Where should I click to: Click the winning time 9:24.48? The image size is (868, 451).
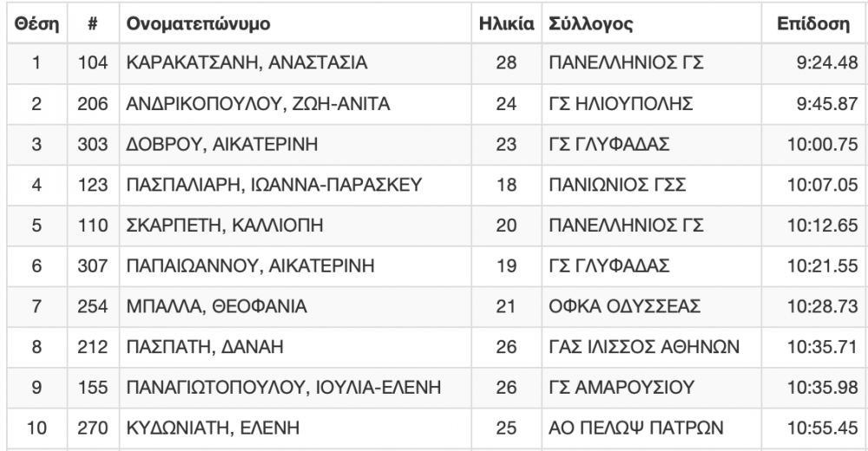pos(820,63)
